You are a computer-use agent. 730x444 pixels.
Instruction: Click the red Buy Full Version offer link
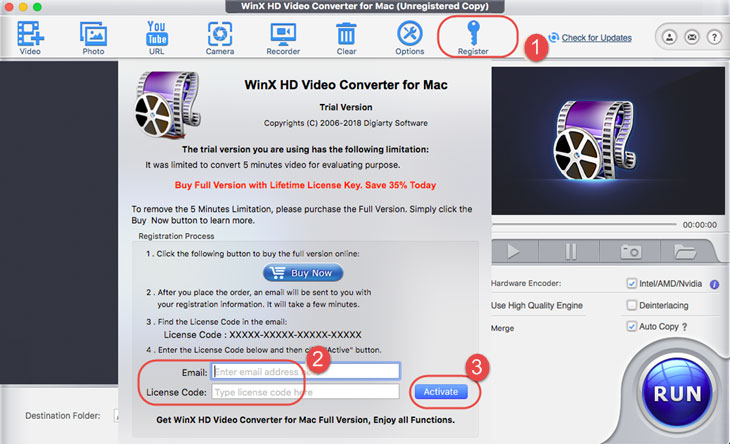click(305, 185)
